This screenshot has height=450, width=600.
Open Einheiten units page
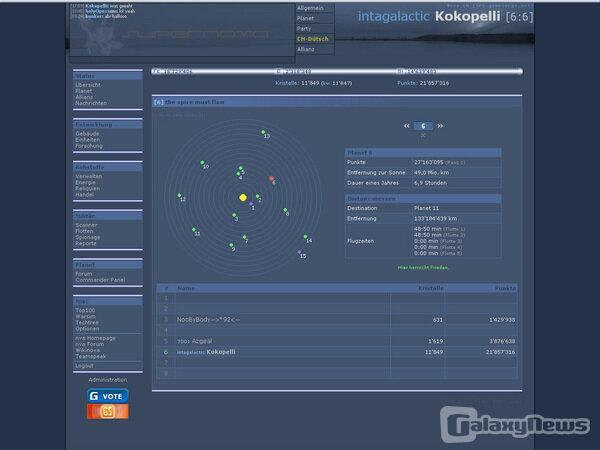[x=88, y=140]
